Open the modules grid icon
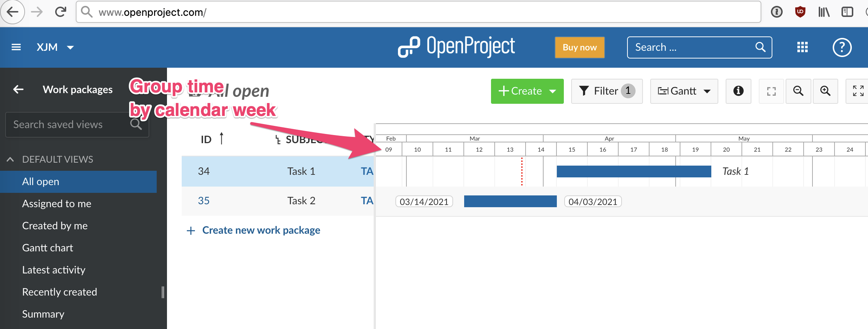 [x=802, y=47]
